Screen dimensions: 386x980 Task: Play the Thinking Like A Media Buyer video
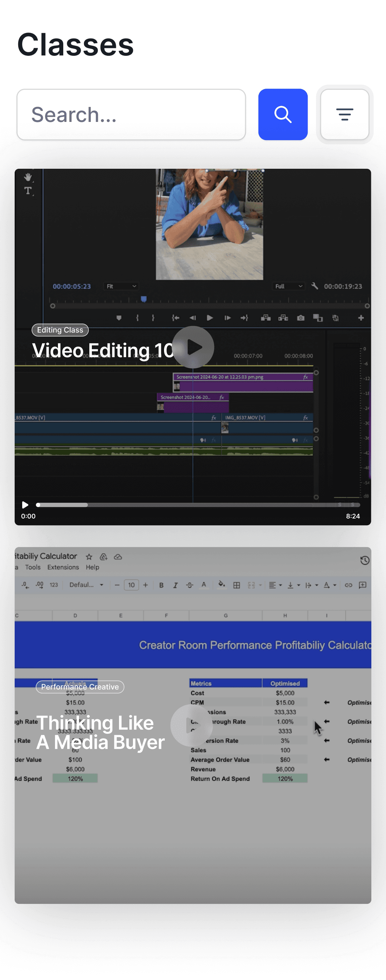[x=191, y=725]
